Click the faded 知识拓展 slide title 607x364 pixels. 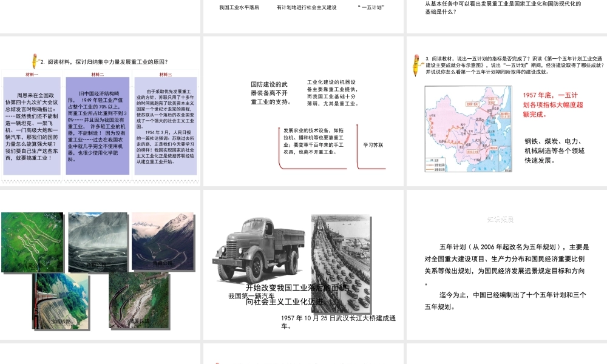click(500, 220)
